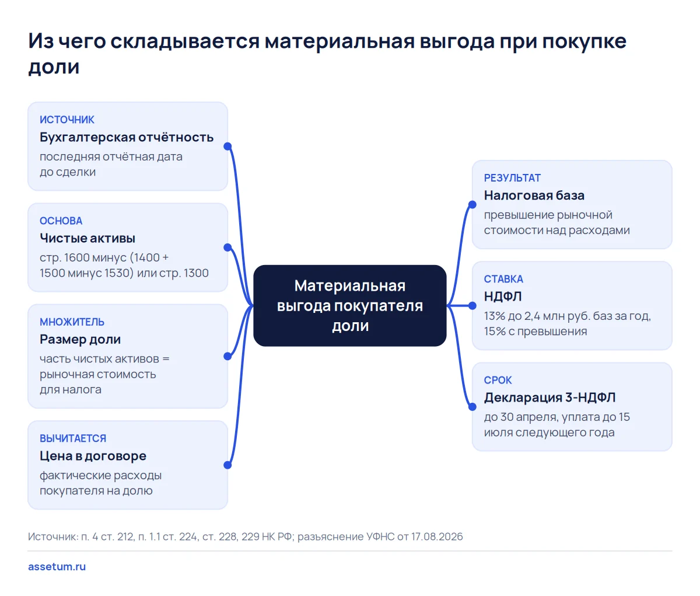
Task: Click the text 'фактические расходы покупателя на долю'
Action: click(100, 483)
